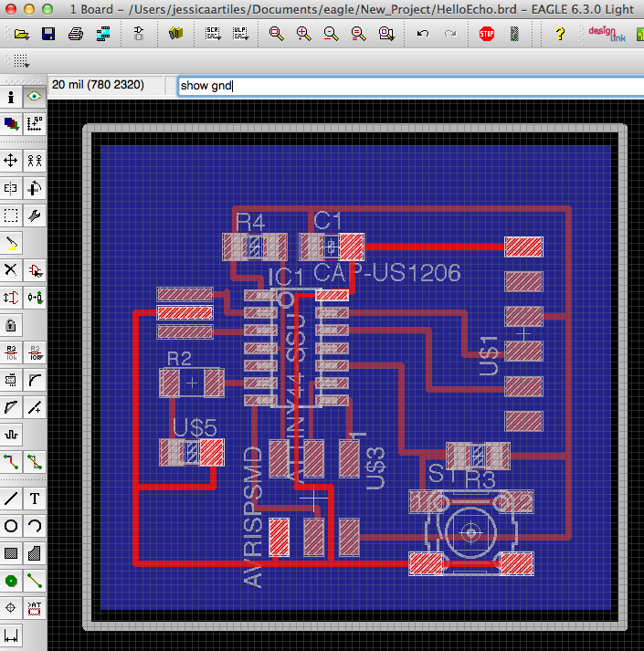Toggle the Show eye tool
Image resolution: width=644 pixels, height=651 pixels.
[35, 97]
